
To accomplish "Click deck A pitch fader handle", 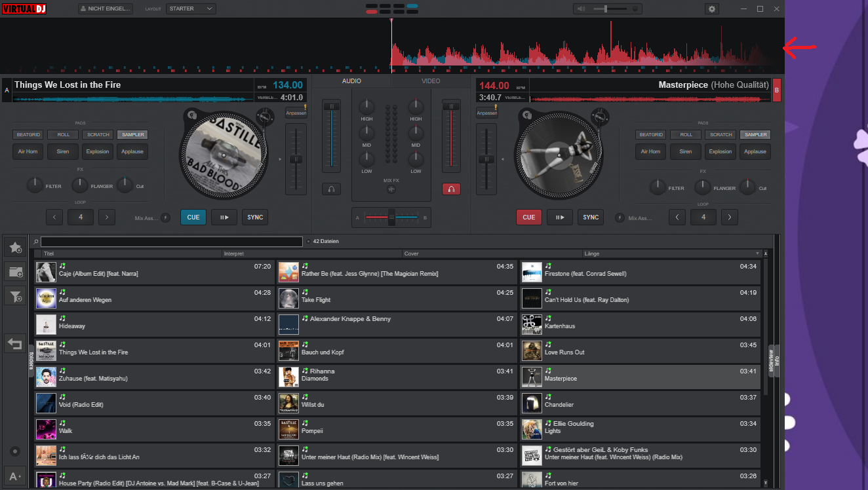I will (x=296, y=159).
